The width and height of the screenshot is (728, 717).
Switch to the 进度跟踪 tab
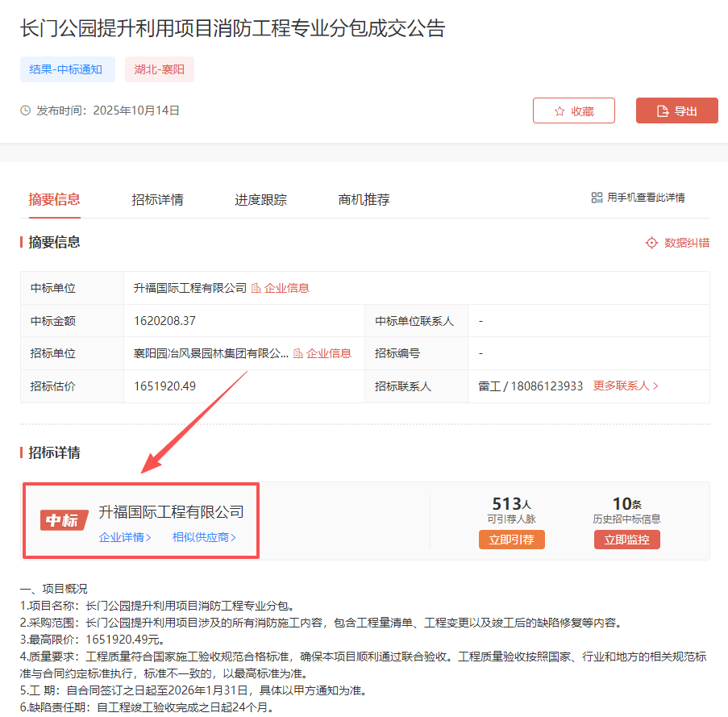[x=260, y=200]
